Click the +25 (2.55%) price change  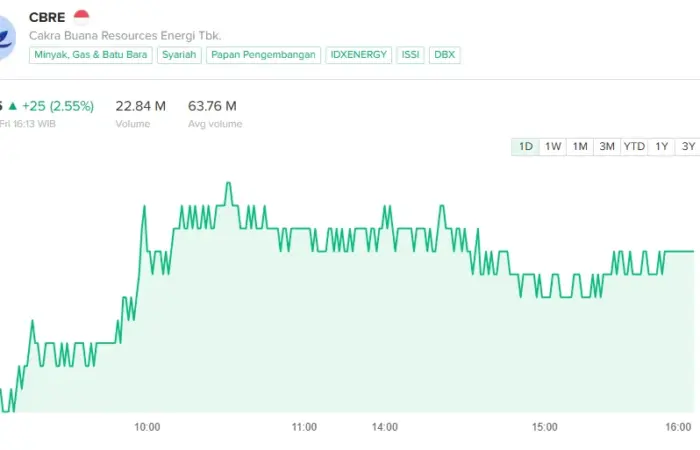[x=58, y=106]
